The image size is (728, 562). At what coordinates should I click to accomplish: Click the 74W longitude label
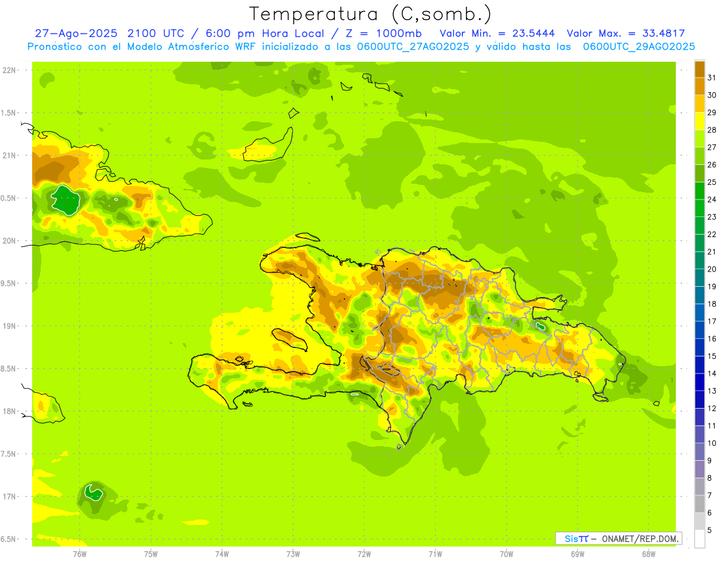[221, 554]
